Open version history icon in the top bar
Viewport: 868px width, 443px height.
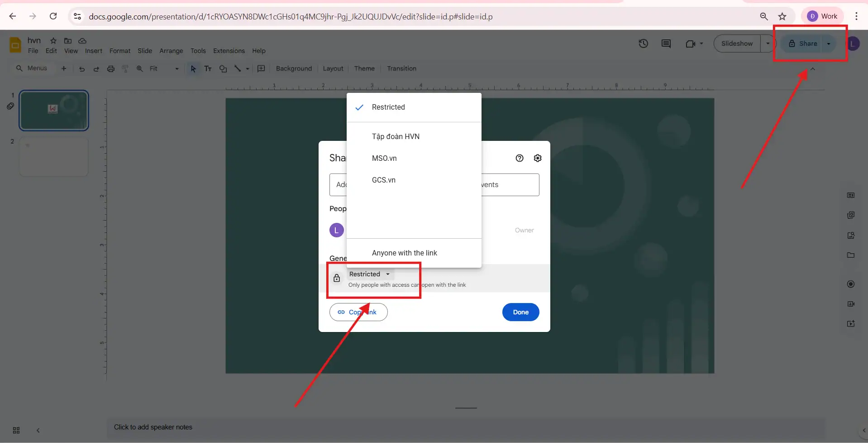click(643, 43)
